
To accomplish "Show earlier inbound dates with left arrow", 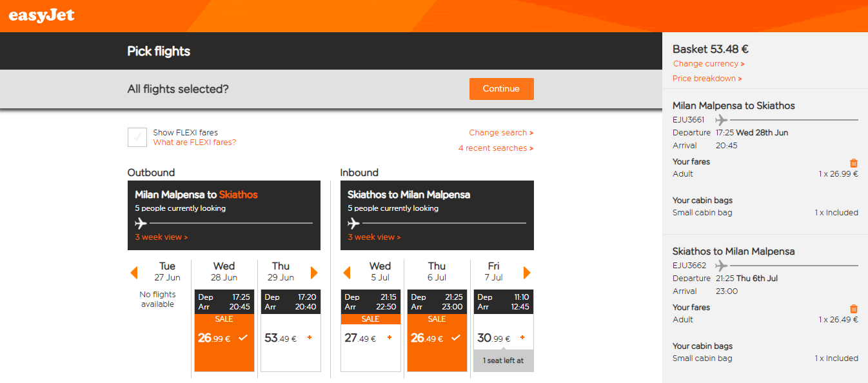I will pyautogui.click(x=346, y=273).
